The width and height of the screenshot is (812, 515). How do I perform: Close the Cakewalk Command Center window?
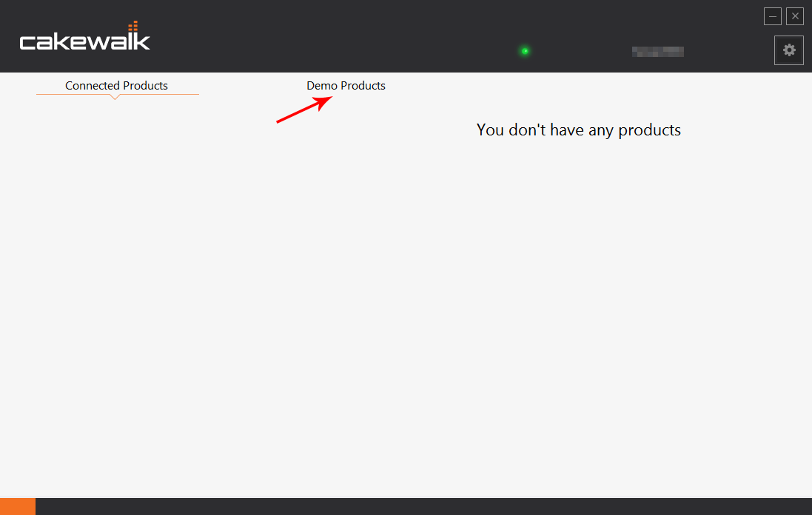point(795,16)
